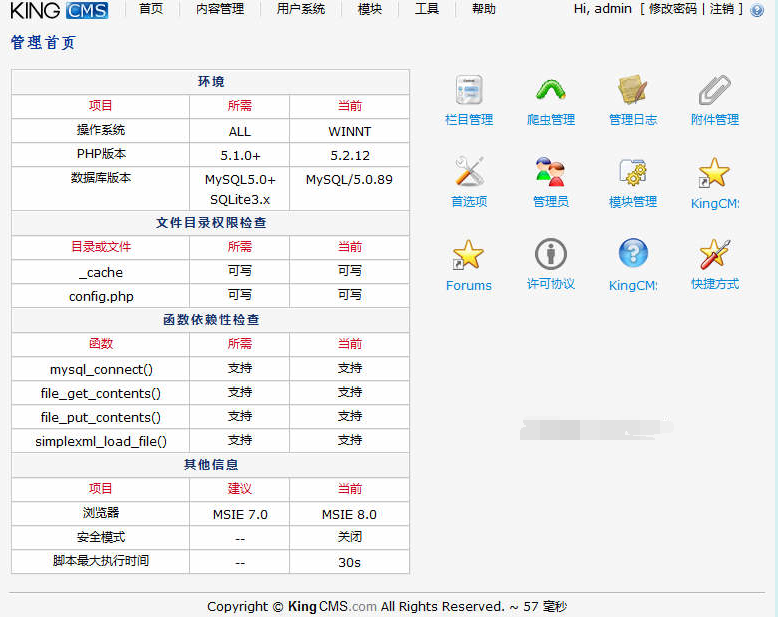778x617 pixels.
Task: Open the 内容管理 menu
Action: point(220,9)
